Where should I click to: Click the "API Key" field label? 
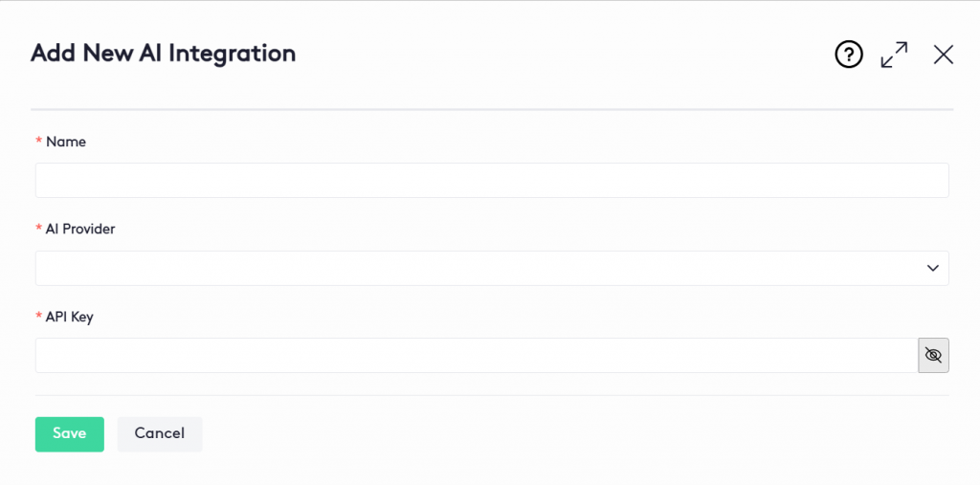[x=70, y=317]
